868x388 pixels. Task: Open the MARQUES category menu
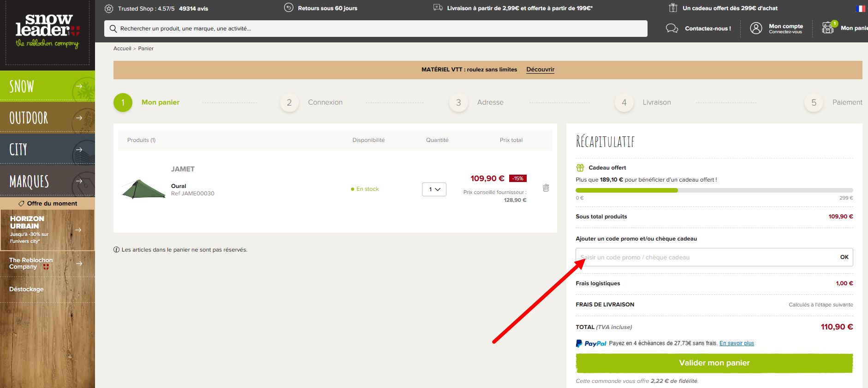click(x=48, y=181)
